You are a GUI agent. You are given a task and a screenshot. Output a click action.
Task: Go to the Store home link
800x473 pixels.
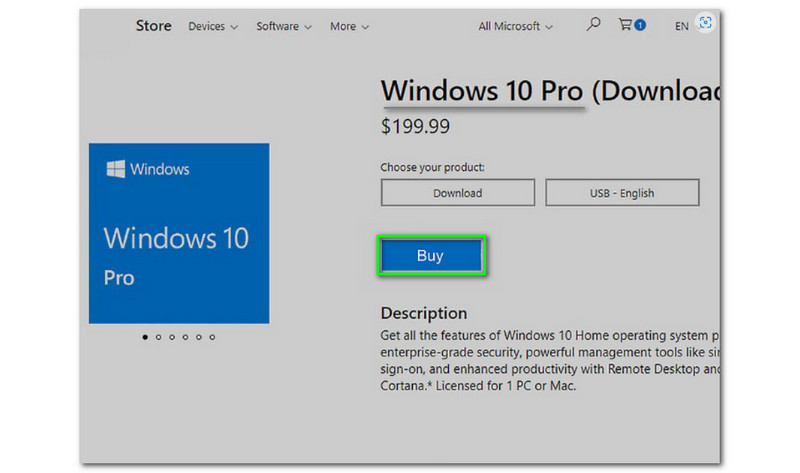point(153,26)
